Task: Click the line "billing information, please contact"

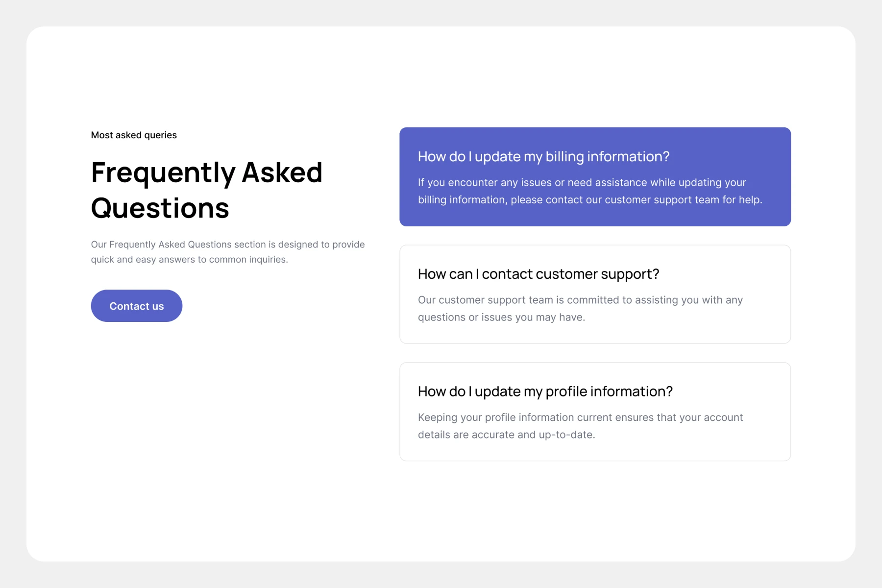Action: click(x=589, y=200)
